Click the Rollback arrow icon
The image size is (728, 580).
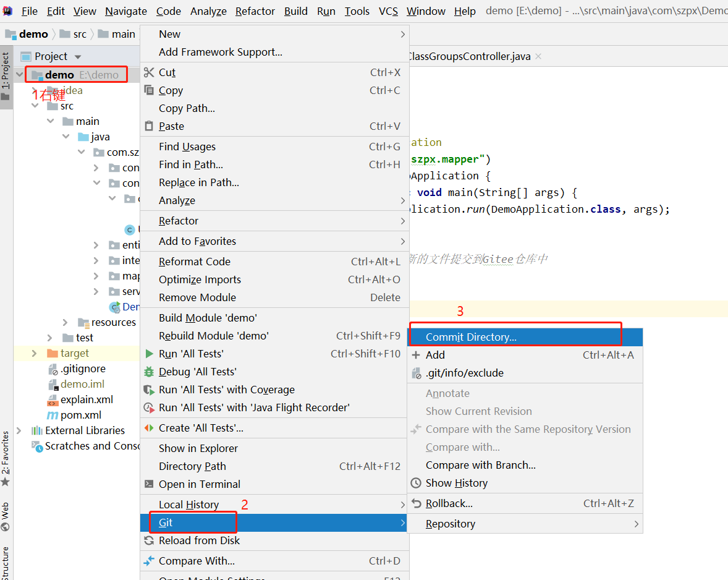click(417, 503)
